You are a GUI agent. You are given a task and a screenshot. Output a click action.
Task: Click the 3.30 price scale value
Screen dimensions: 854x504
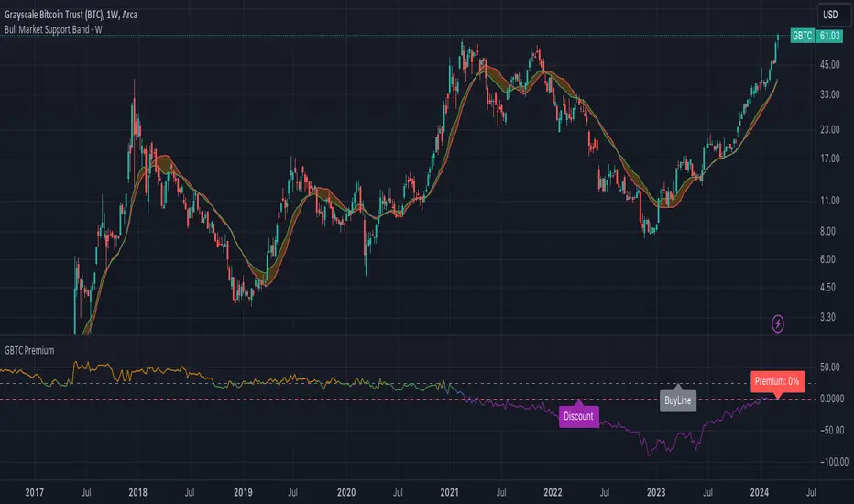pyautogui.click(x=827, y=317)
